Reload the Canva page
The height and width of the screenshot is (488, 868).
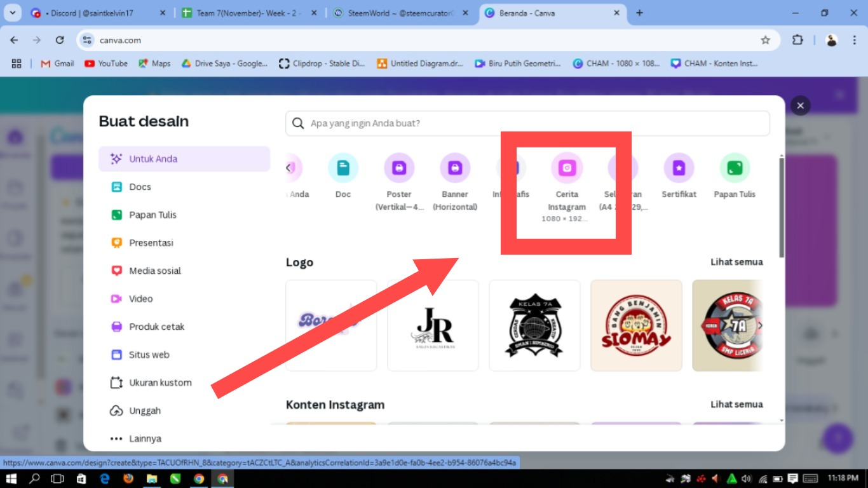[60, 40]
